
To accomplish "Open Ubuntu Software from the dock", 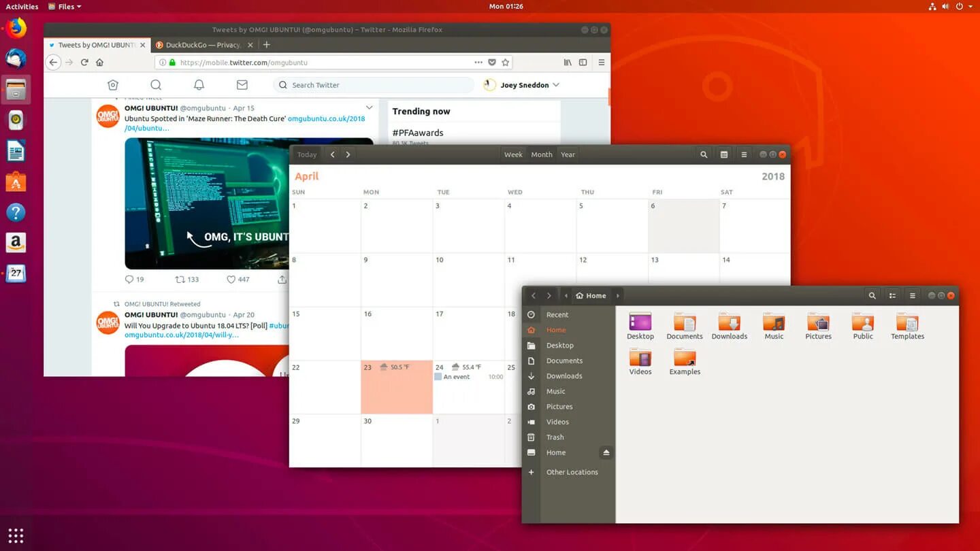I will point(16,182).
